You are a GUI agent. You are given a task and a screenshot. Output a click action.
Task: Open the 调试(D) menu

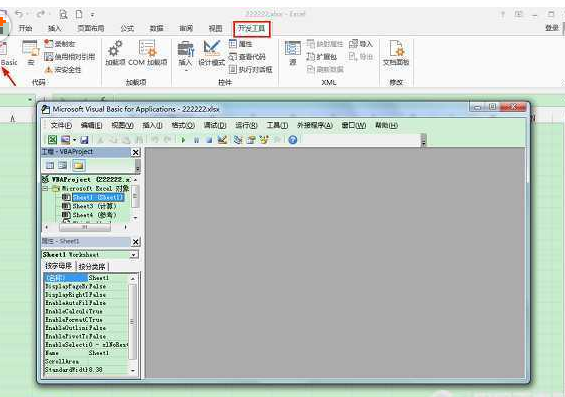tap(215, 125)
